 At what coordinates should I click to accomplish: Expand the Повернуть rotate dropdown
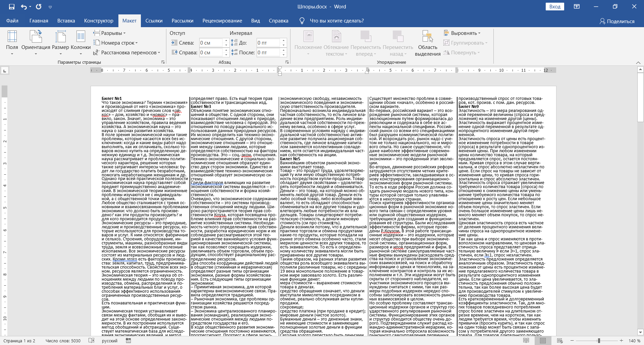tap(462, 53)
